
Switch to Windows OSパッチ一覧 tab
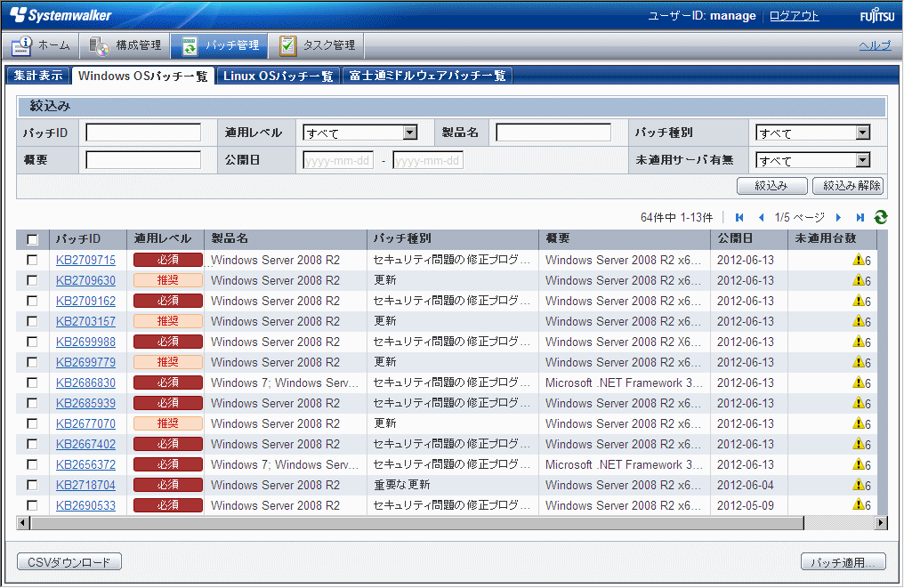coord(142,77)
